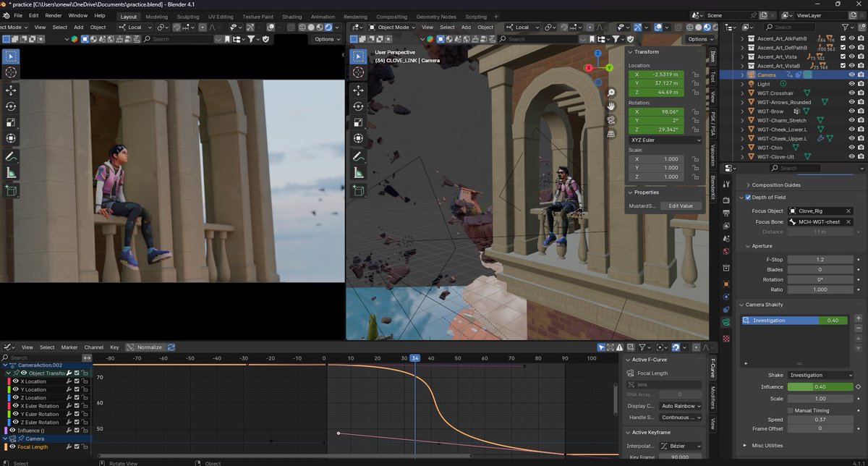Open the Local transform orientation dropdown in right viewport
This screenshot has height=466, width=868.
pos(523,27)
